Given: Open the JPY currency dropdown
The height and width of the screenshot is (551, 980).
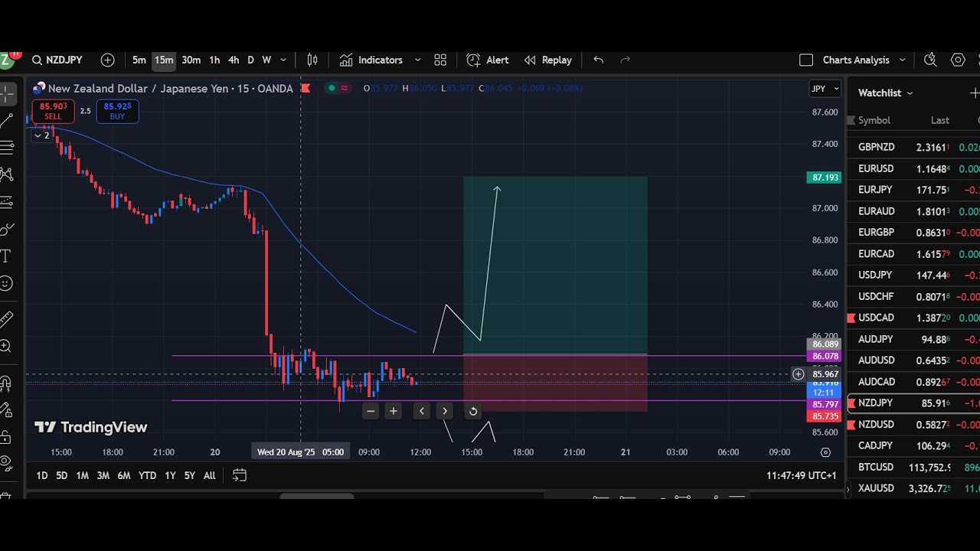Looking at the screenshot, I should point(825,89).
